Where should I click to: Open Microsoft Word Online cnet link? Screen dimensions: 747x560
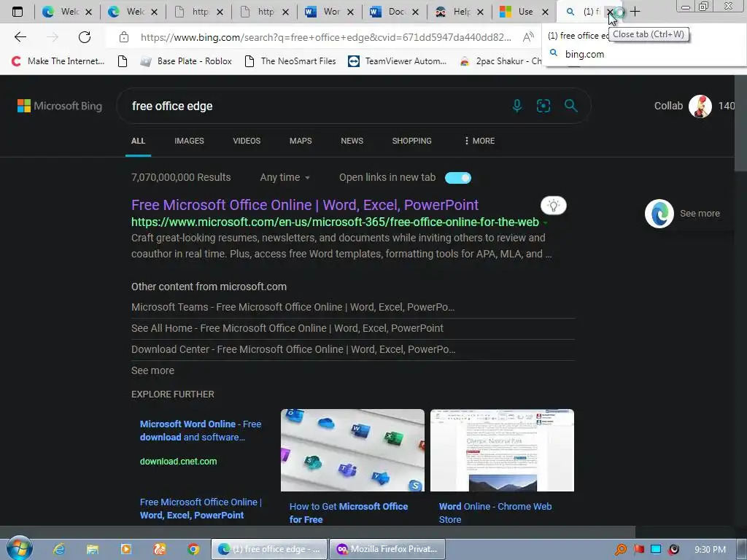pos(201,430)
